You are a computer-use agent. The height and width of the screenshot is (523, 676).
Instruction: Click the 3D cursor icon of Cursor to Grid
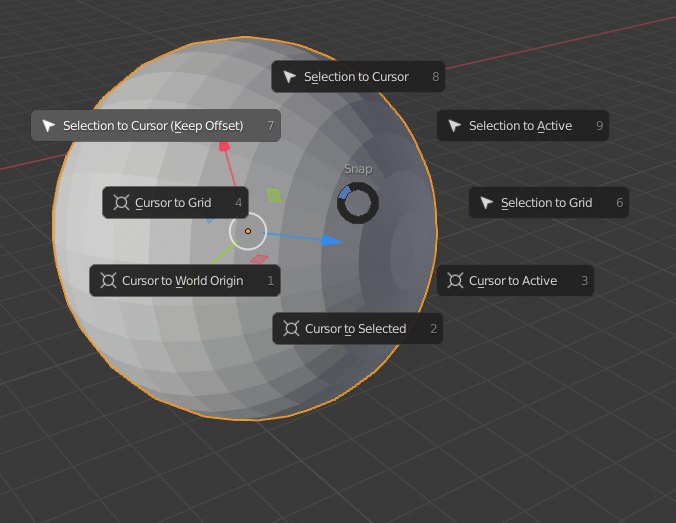pos(121,202)
